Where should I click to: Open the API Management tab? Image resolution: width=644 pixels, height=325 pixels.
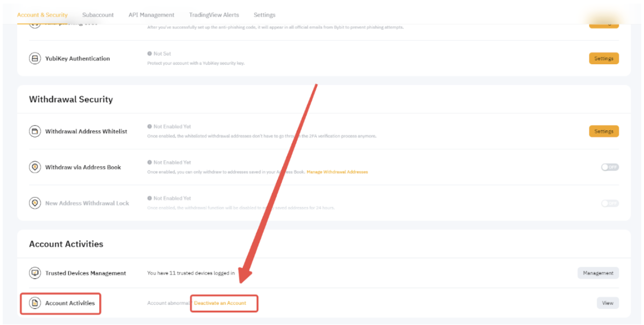[151, 15]
